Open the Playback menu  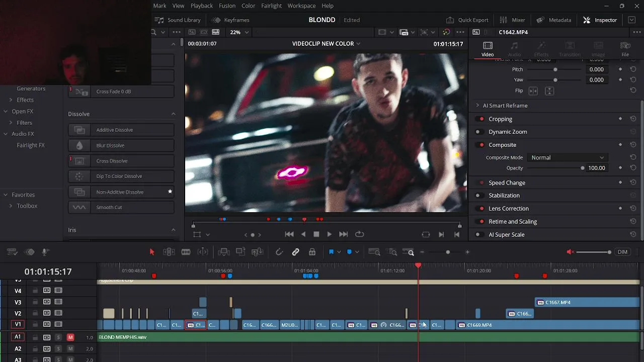pos(202,6)
